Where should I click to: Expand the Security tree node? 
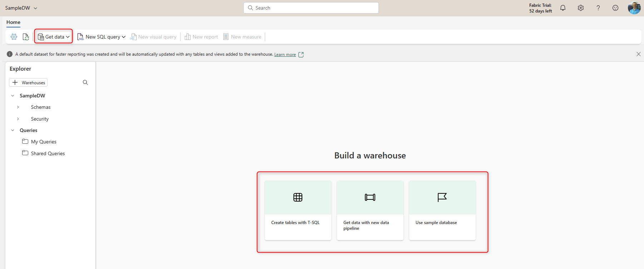(18, 119)
